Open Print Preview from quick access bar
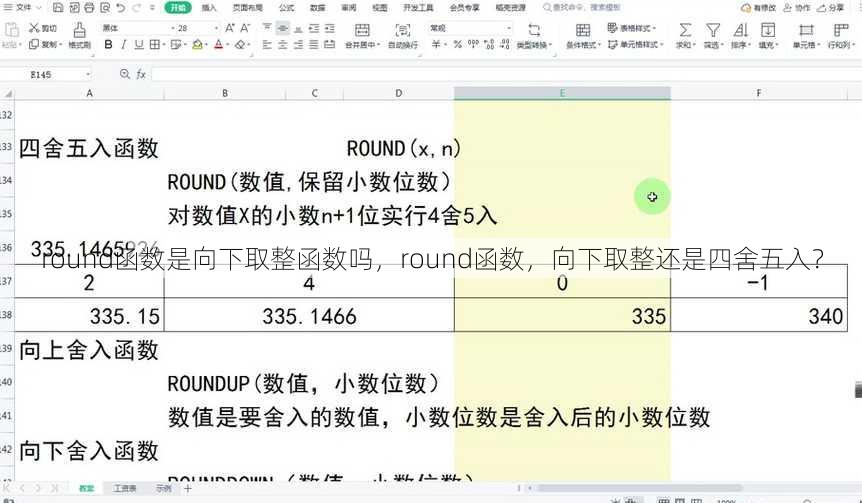 click(x=105, y=8)
